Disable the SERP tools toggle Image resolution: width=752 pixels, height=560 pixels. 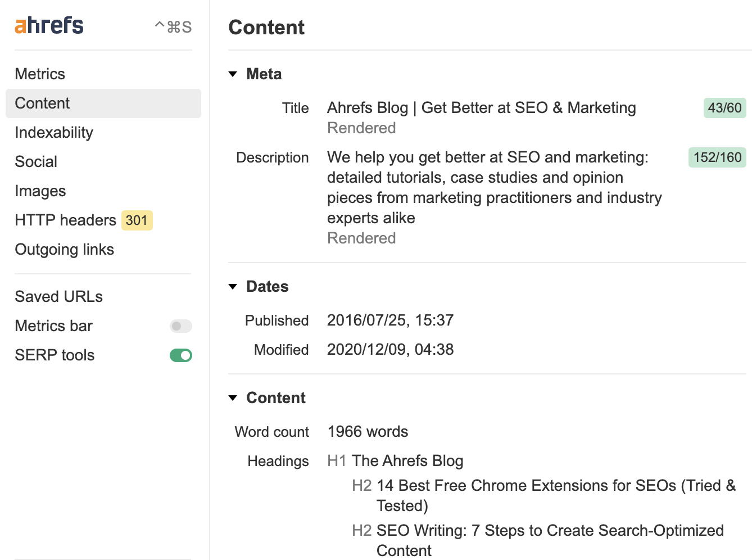(180, 355)
